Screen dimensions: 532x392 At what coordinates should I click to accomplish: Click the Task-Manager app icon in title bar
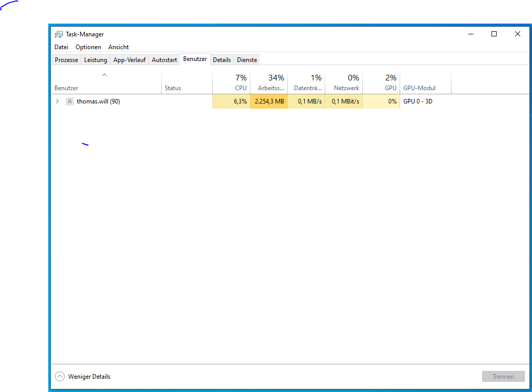(x=59, y=34)
